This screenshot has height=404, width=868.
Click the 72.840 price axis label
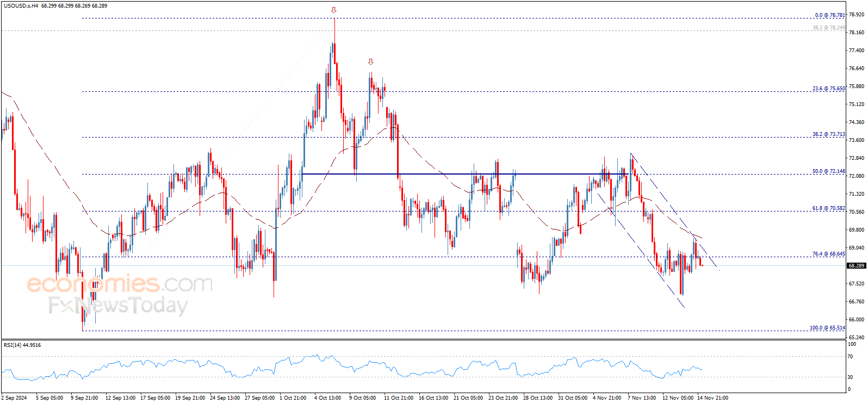pos(857,158)
